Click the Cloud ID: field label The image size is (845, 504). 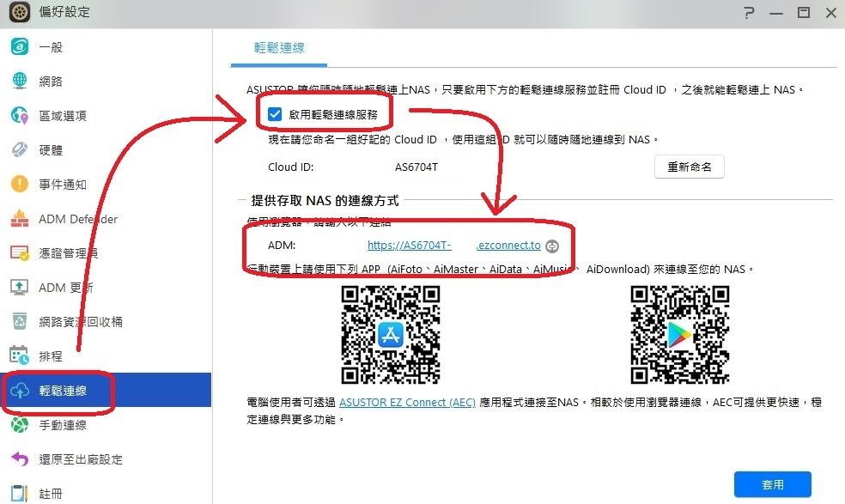pos(290,167)
